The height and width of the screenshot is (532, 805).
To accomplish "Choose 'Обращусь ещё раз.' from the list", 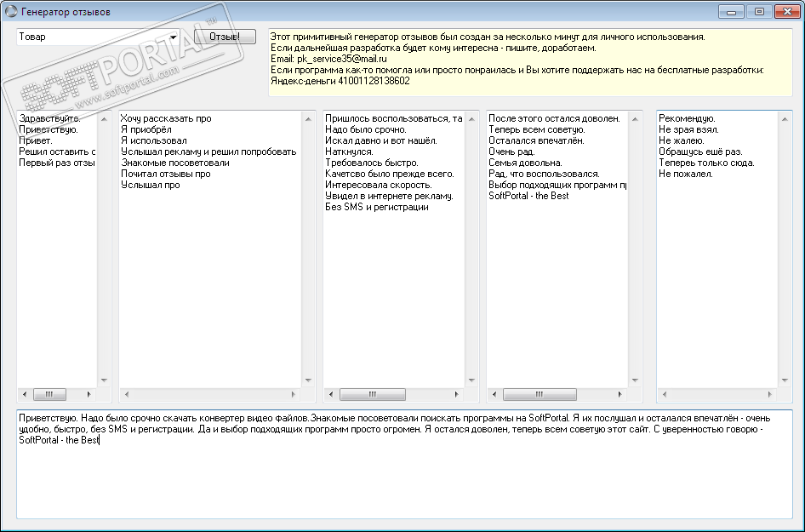I will tap(700, 152).
